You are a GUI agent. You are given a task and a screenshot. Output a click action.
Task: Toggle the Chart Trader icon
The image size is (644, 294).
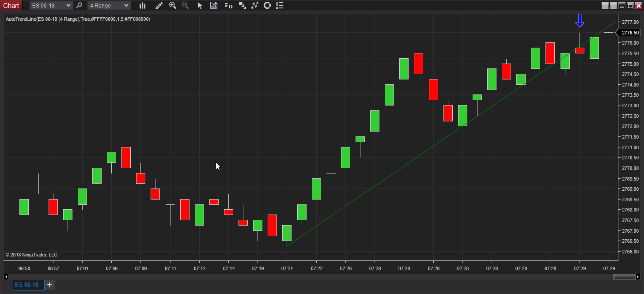(228, 5)
